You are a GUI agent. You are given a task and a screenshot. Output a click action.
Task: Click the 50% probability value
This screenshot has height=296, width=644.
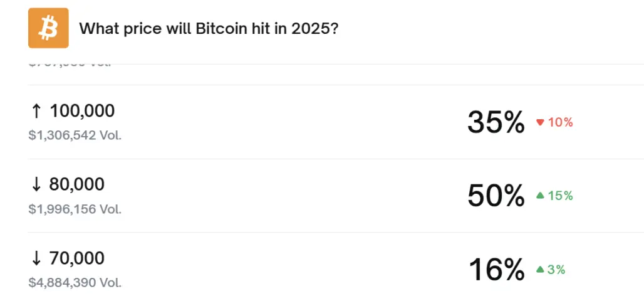point(496,196)
